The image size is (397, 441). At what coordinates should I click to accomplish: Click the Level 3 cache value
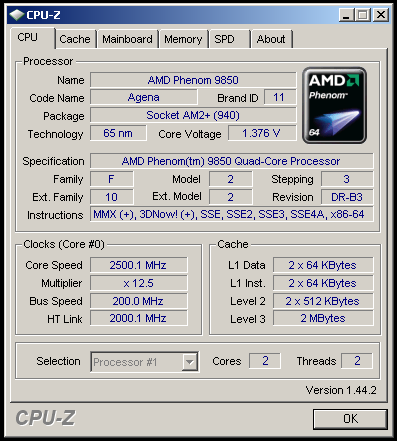coord(323,318)
